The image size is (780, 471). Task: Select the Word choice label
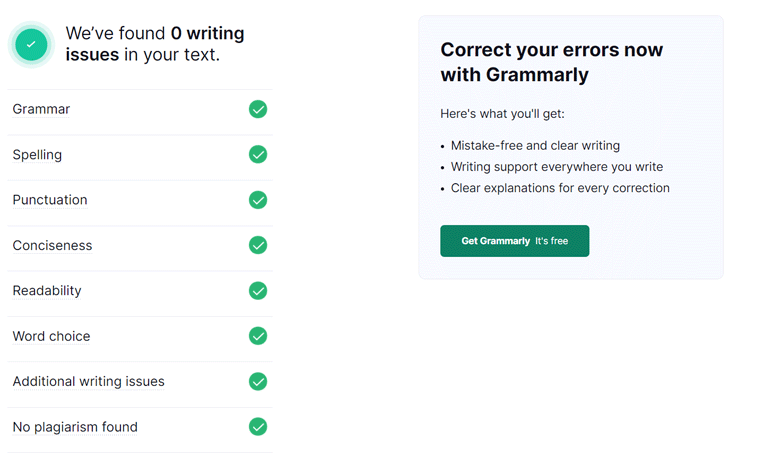tap(51, 336)
